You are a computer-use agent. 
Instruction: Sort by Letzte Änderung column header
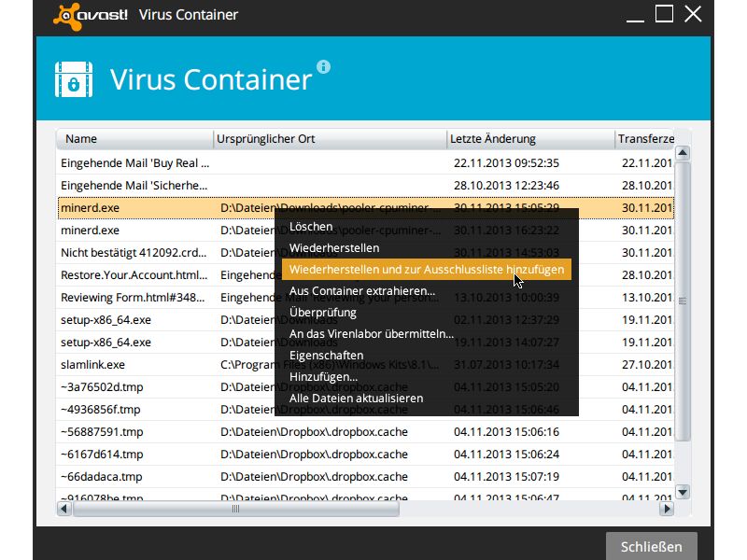(x=530, y=139)
